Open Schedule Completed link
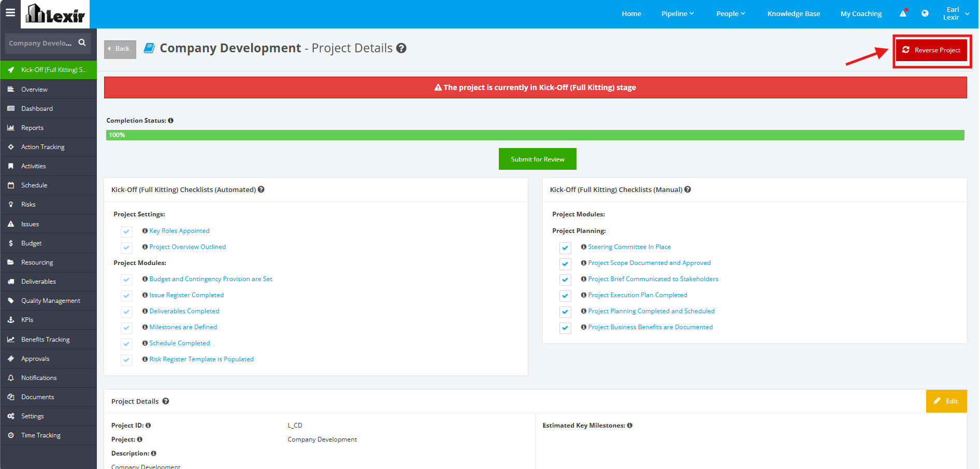This screenshot has height=469, width=980. click(x=180, y=343)
